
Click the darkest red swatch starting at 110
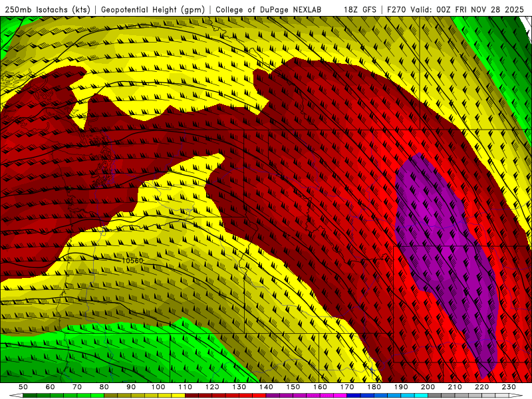192,395
